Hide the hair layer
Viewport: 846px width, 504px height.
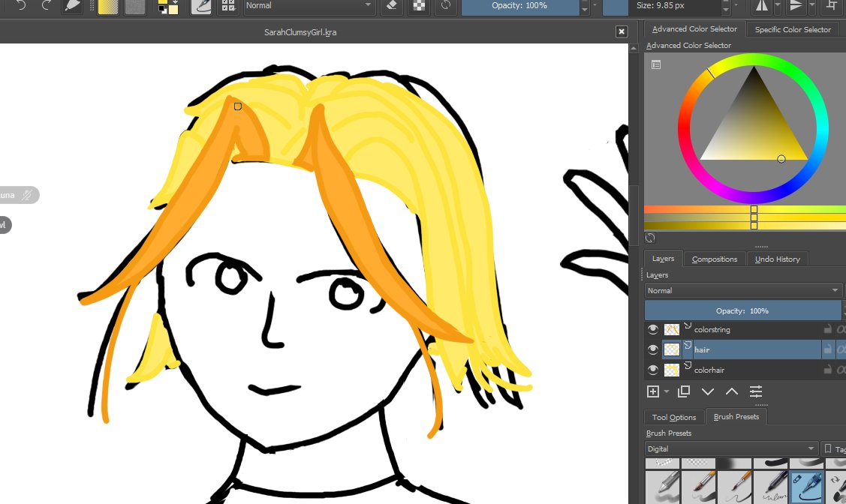653,349
